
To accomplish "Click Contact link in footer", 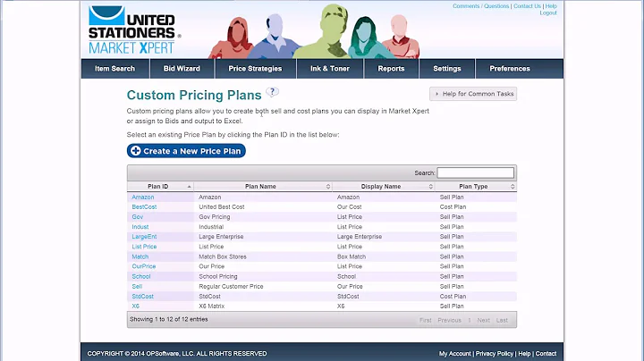I will pos(546,354).
